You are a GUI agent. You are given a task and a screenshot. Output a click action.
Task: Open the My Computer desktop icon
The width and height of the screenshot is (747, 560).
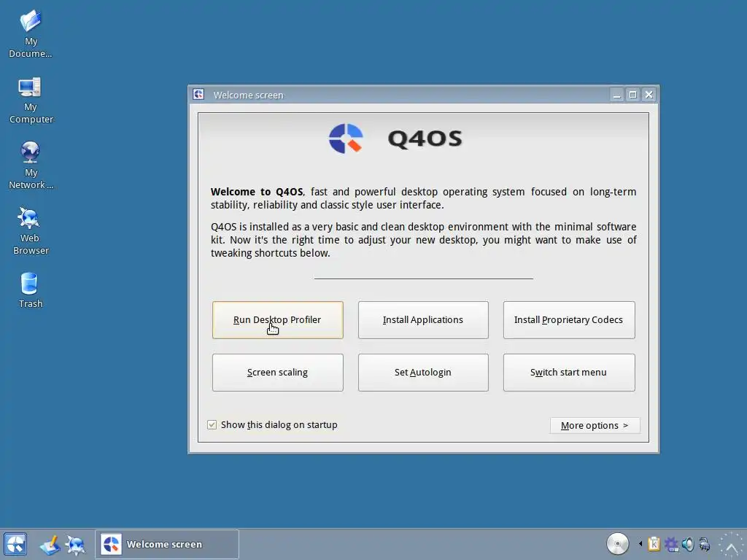point(31,99)
